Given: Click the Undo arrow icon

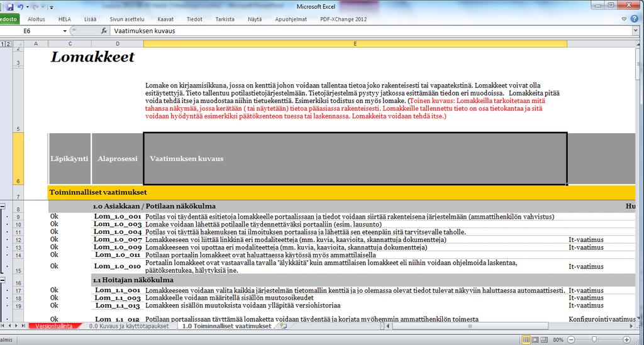Looking at the screenshot, I should click(x=20, y=7).
